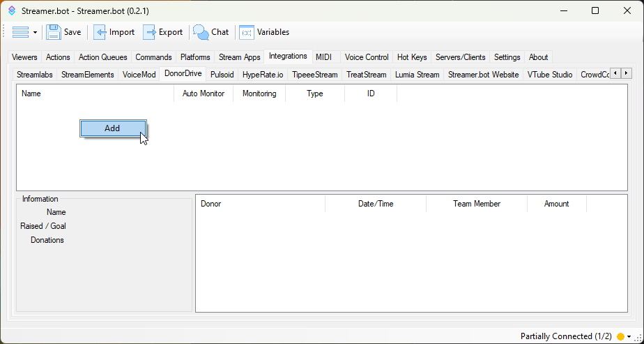Open the Chat bubbles icon
The height and width of the screenshot is (344, 644).
coord(201,32)
